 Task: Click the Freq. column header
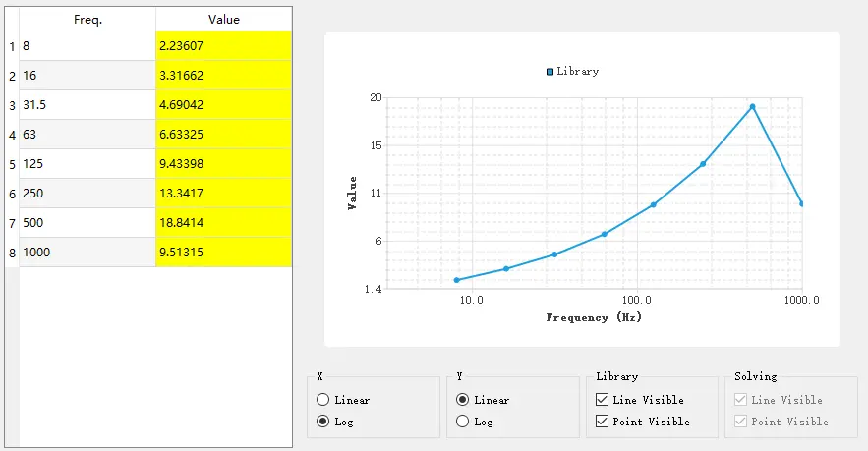coord(87,19)
